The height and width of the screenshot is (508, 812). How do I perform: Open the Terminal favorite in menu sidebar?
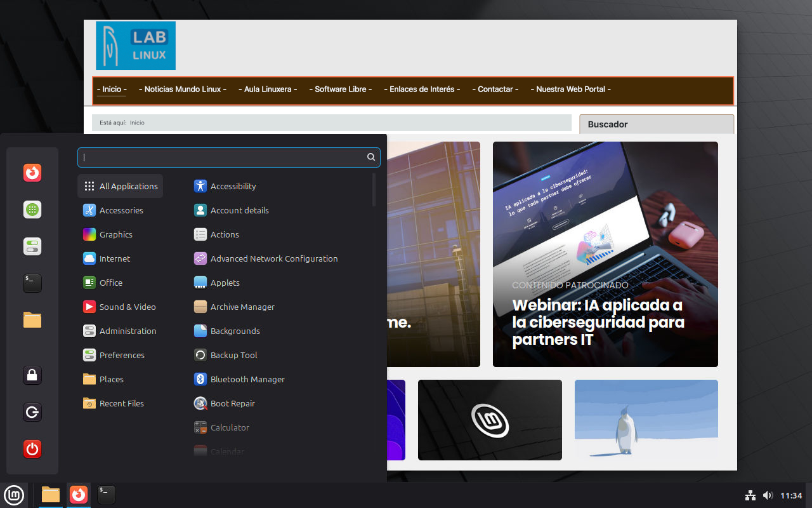[32, 283]
